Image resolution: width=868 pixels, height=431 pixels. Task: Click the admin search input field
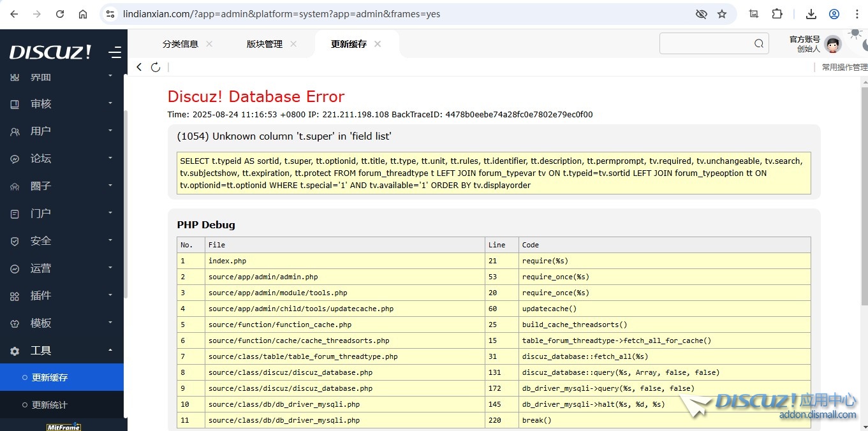pos(705,44)
